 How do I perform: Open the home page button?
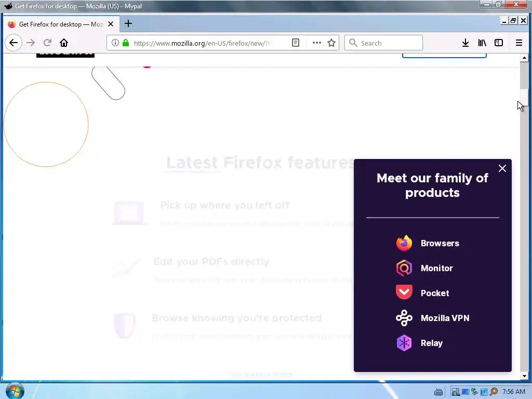(64, 43)
